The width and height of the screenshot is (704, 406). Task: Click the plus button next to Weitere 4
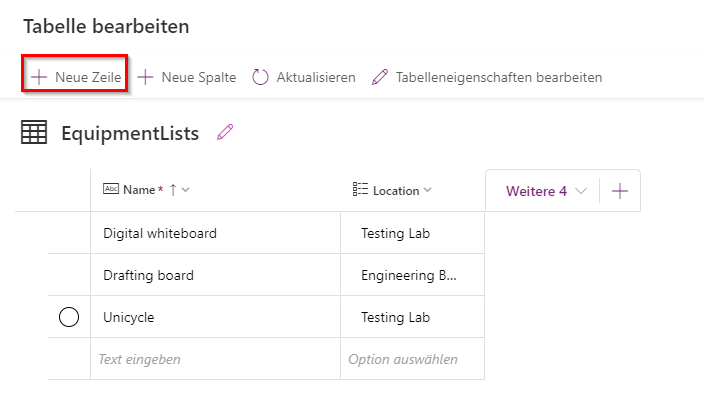[620, 191]
